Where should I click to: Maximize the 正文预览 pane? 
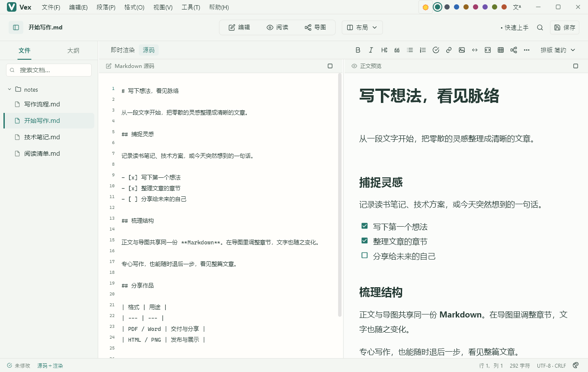(575, 66)
